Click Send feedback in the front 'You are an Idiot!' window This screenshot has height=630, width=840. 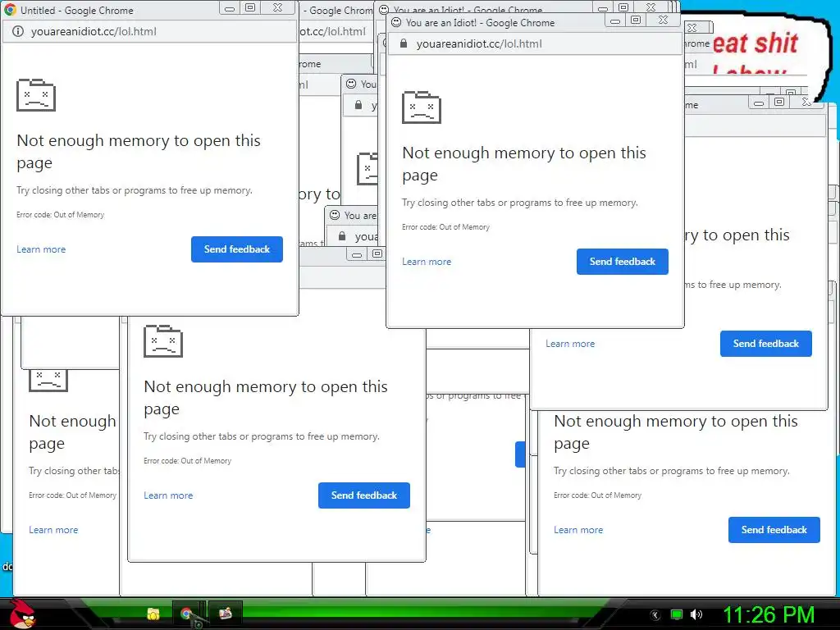(623, 262)
